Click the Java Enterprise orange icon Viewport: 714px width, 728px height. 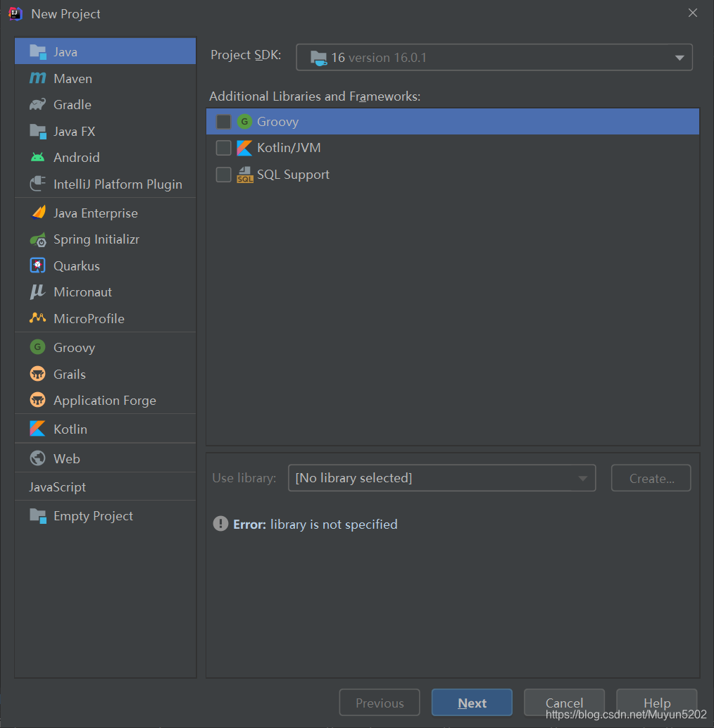[39, 213]
